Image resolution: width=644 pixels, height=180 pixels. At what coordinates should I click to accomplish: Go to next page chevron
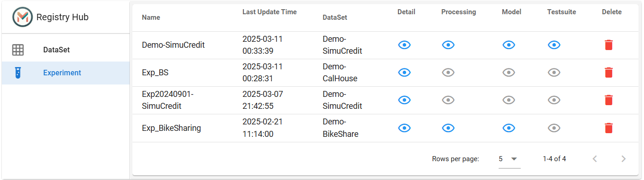[x=623, y=159]
